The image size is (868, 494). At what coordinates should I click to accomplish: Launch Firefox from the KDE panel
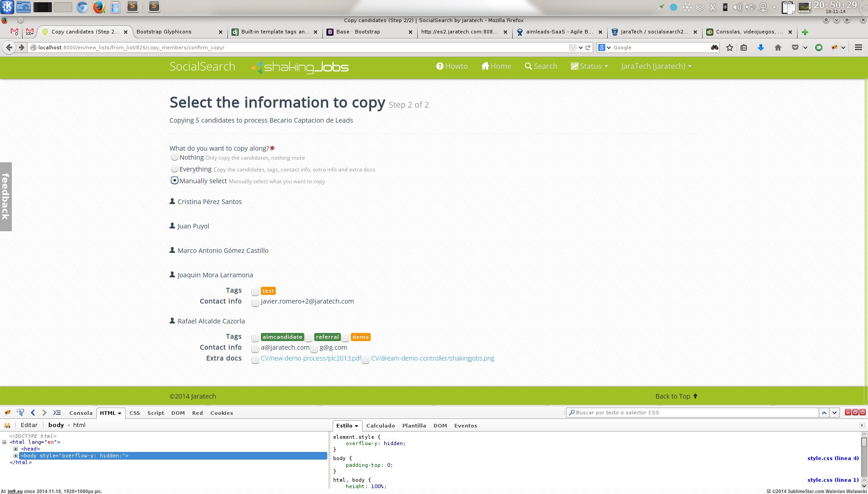coord(99,7)
